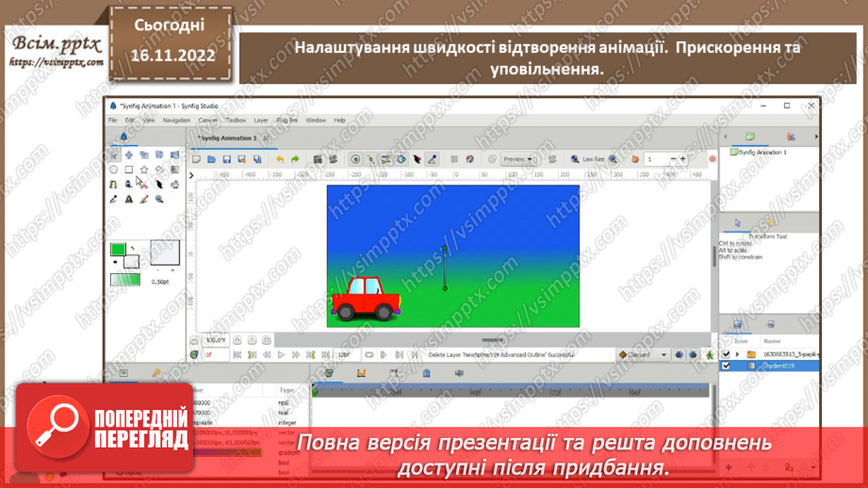Screen dimensions: 868x488
Task: Select the Sketch pencil tool
Action: click(144, 199)
